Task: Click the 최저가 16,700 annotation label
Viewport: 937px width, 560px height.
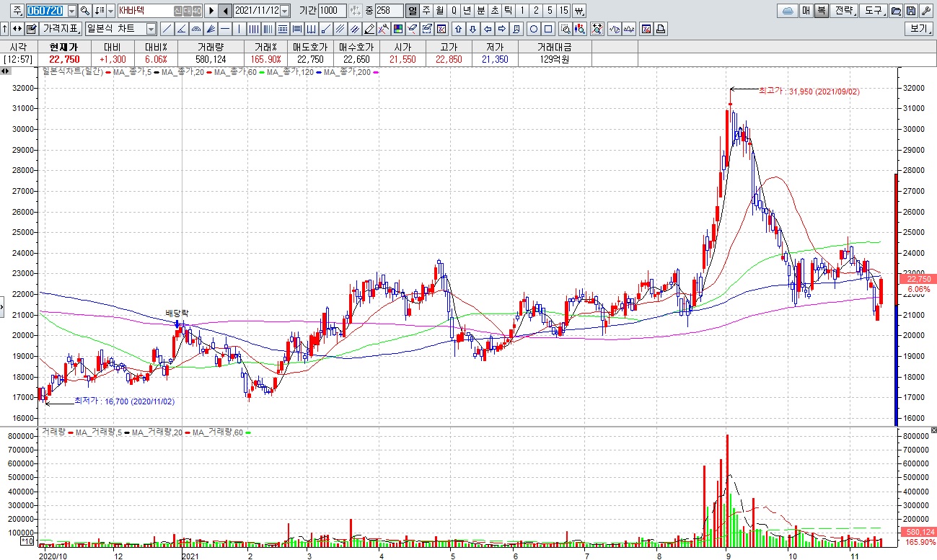Action: coord(124,401)
